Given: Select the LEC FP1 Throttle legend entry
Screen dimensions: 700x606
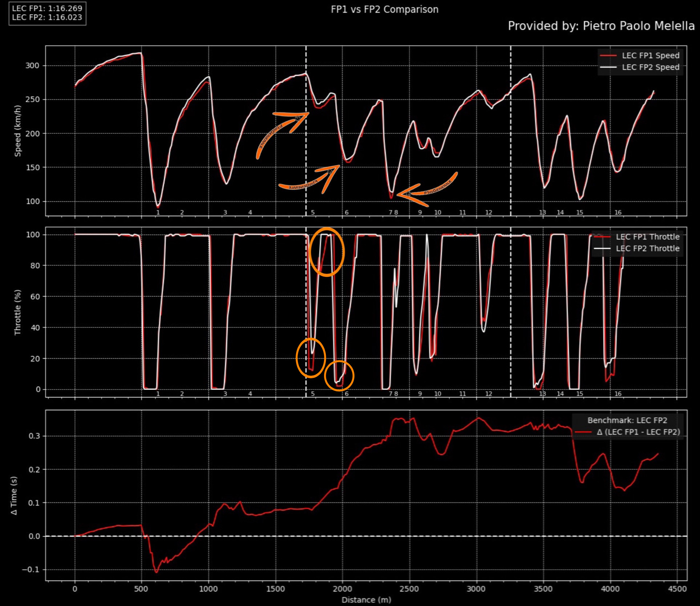Looking at the screenshot, I should click(x=647, y=237).
